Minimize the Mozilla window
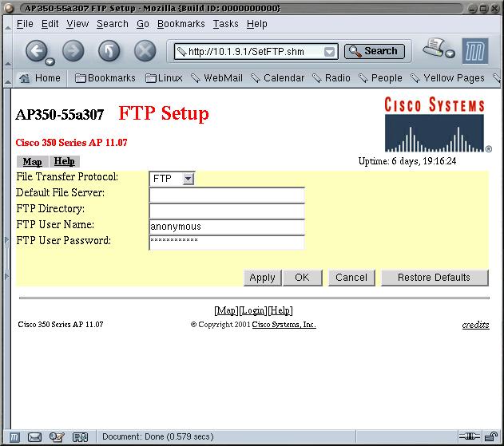504x446 pixels. pos(473,9)
